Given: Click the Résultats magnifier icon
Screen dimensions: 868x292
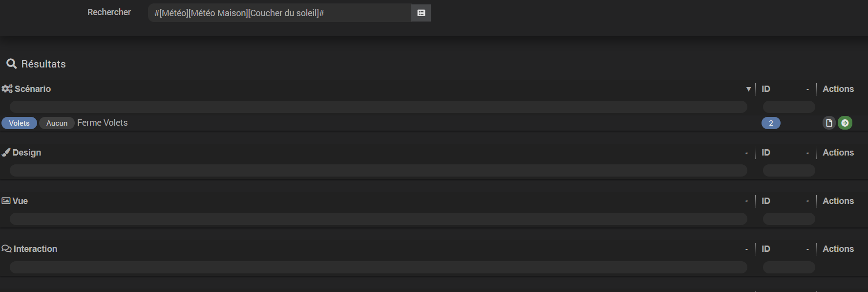Looking at the screenshot, I should tap(11, 64).
